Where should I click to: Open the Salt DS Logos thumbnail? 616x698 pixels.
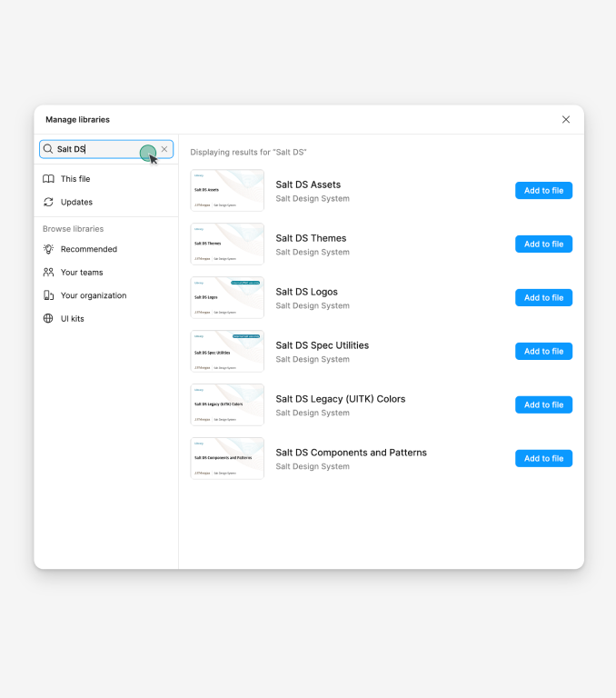(x=227, y=298)
